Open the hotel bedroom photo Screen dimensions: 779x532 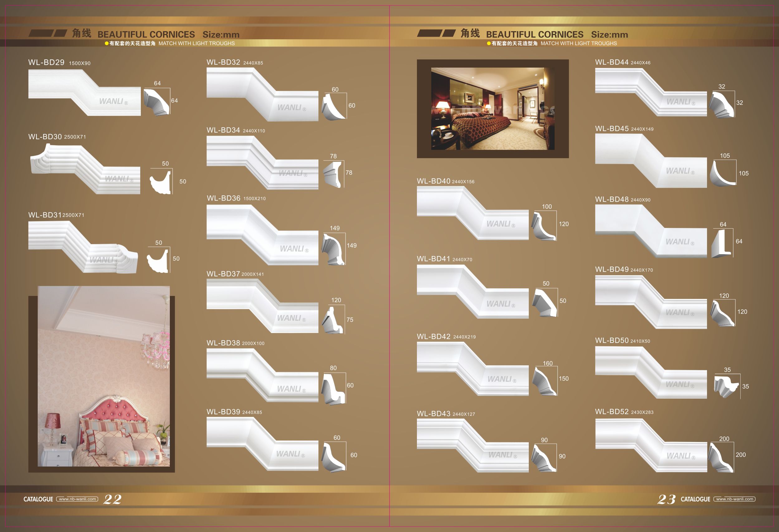(x=492, y=108)
